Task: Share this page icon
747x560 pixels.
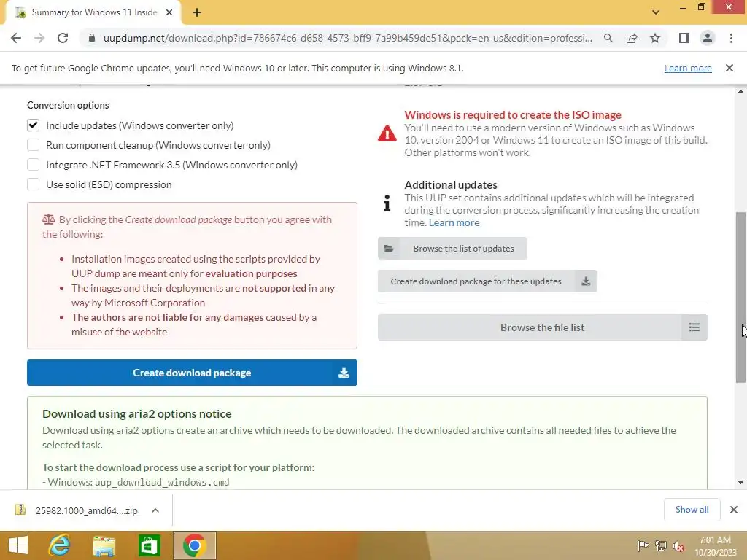Action: [x=632, y=38]
